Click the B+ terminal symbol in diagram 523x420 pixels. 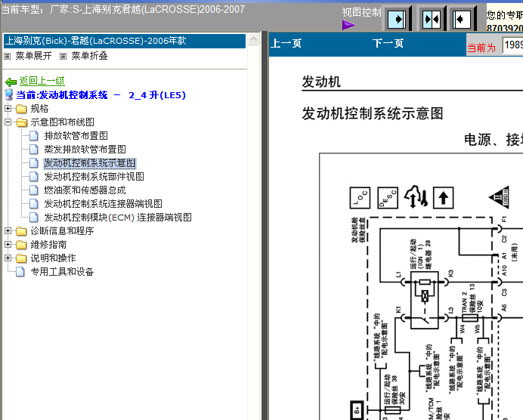pyautogui.click(x=357, y=410)
